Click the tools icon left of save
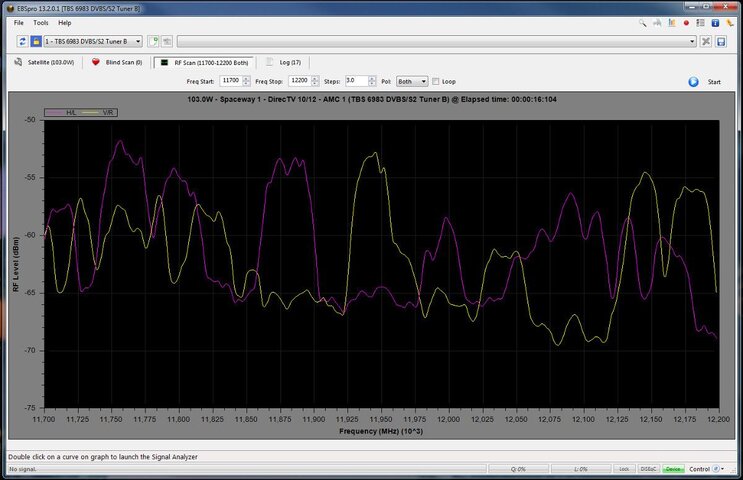The image size is (743, 480). 705,41
